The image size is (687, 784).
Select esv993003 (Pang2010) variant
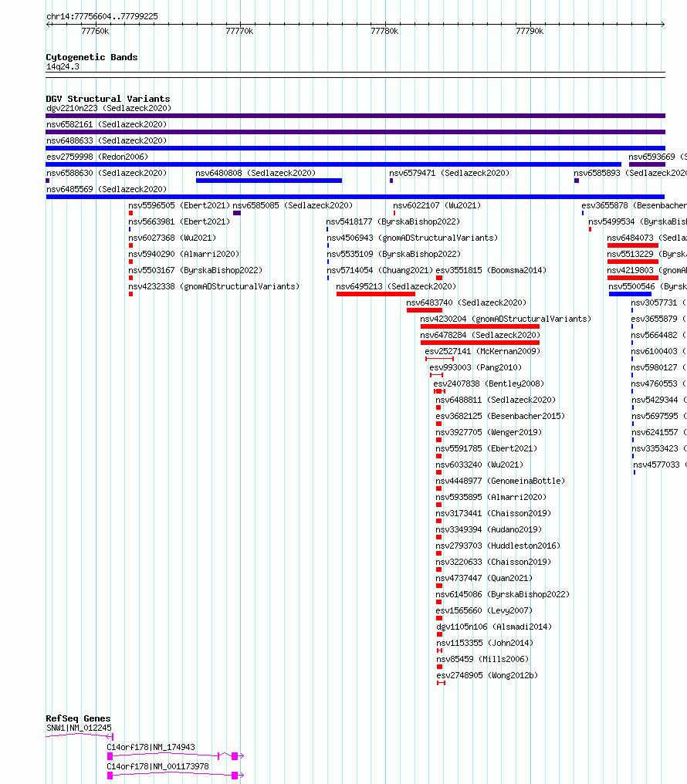tap(475, 367)
